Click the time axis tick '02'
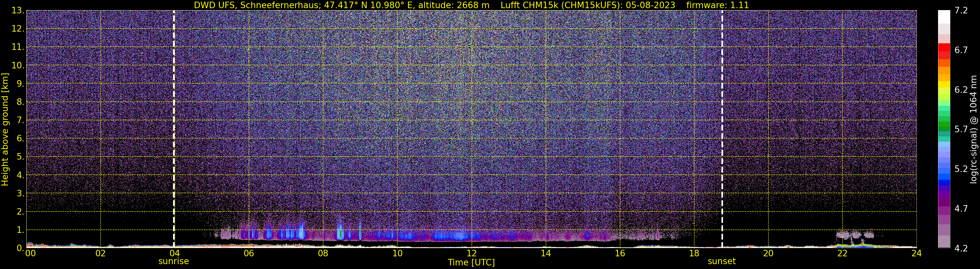Screen dimensions: 980x269 (x=101, y=254)
